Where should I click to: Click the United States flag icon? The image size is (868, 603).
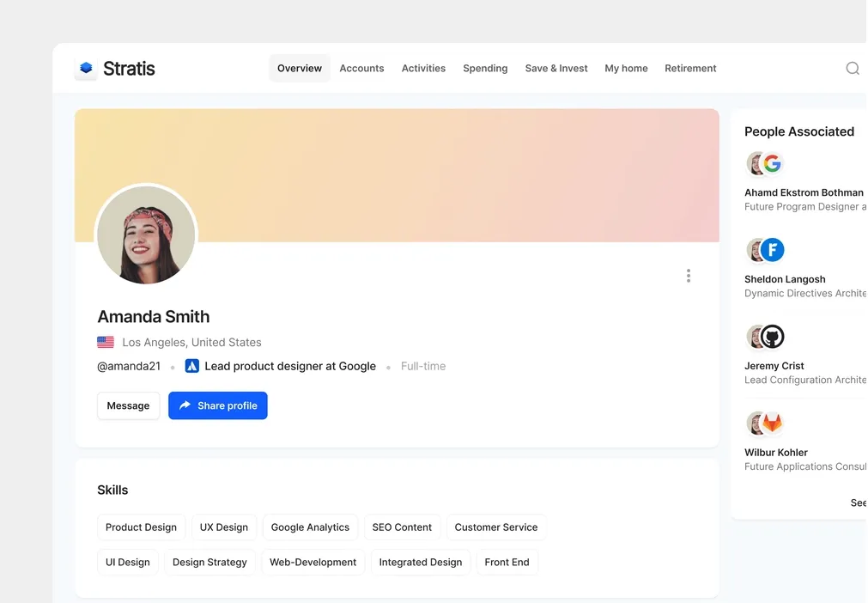pyautogui.click(x=106, y=342)
